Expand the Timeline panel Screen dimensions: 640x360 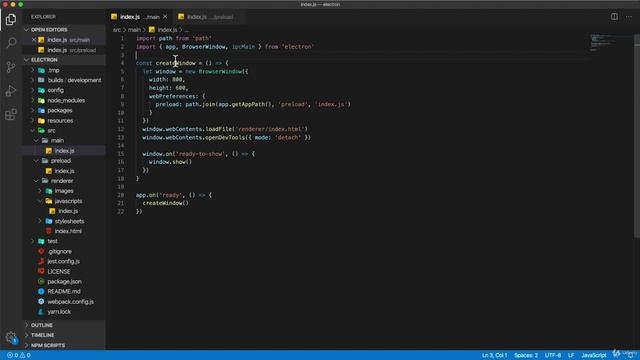[42, 335]
